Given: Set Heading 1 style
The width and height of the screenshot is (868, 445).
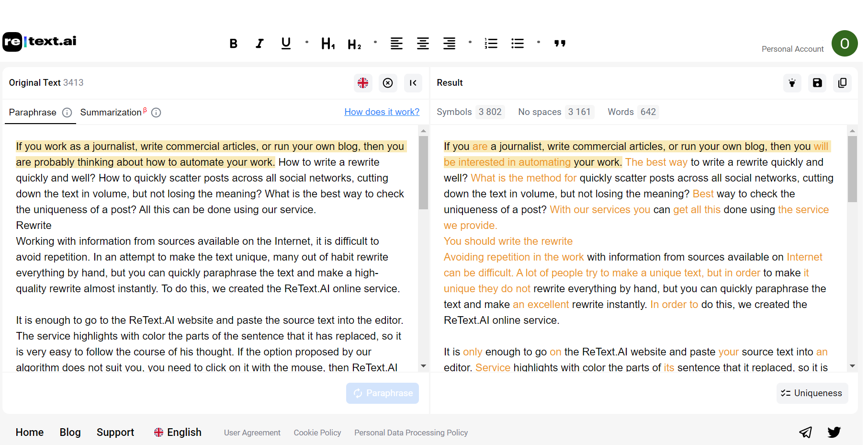Looking at the screenshot, I should click(328, 44).
